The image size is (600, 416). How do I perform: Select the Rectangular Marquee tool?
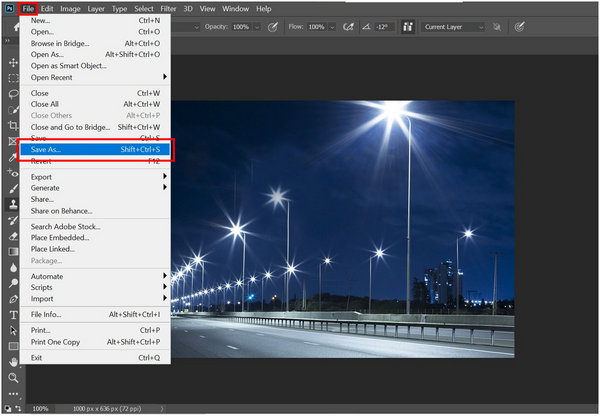13,78
